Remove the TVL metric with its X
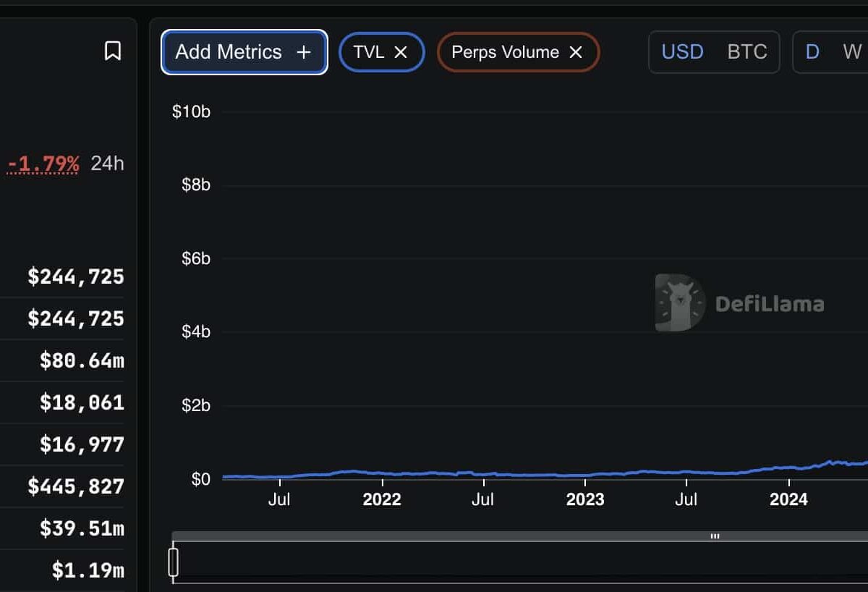Viewport: 868px width, 592px height. [x=401, y=52]
